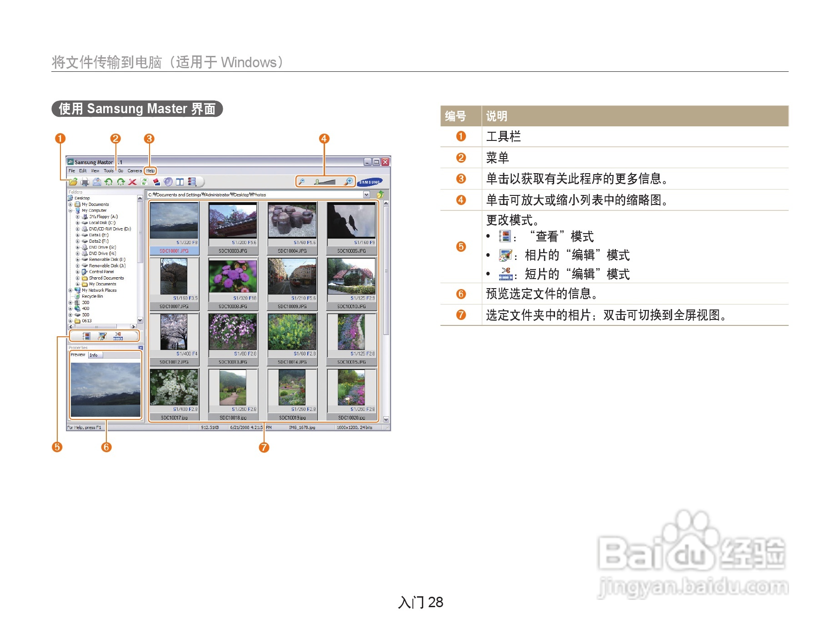Image resolution: width=840 pixels, height=634 pixels.
Task: Close the Properties panel
Action: click(141, 348)
